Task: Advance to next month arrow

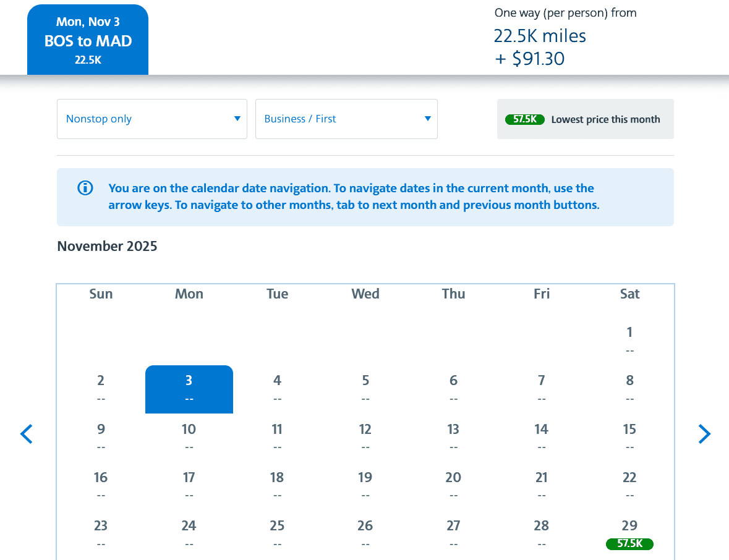Action: [704, 435]
